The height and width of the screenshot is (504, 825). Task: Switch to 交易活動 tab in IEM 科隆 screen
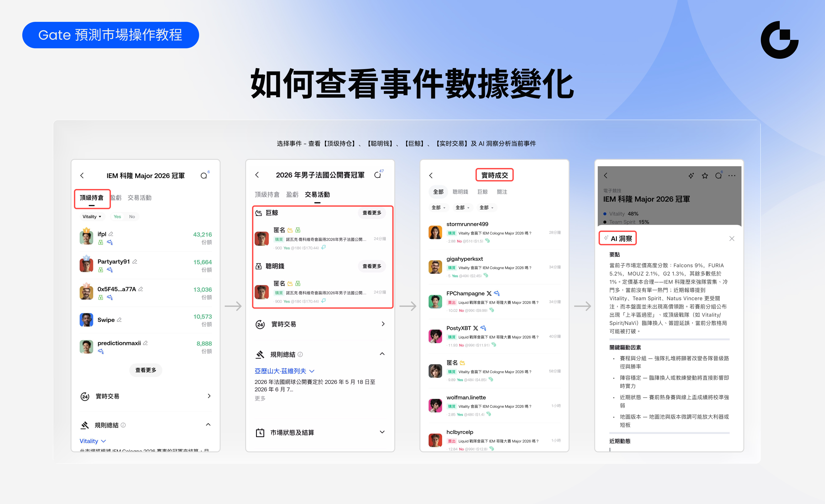pos(140,198)
